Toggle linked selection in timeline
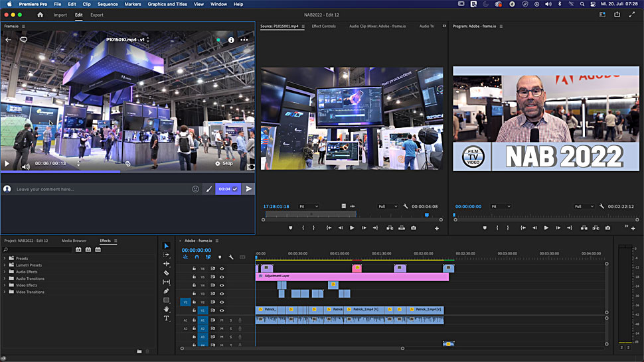This screenshot has height=362, width=644. pyautogui.click(x=208, y=257)
